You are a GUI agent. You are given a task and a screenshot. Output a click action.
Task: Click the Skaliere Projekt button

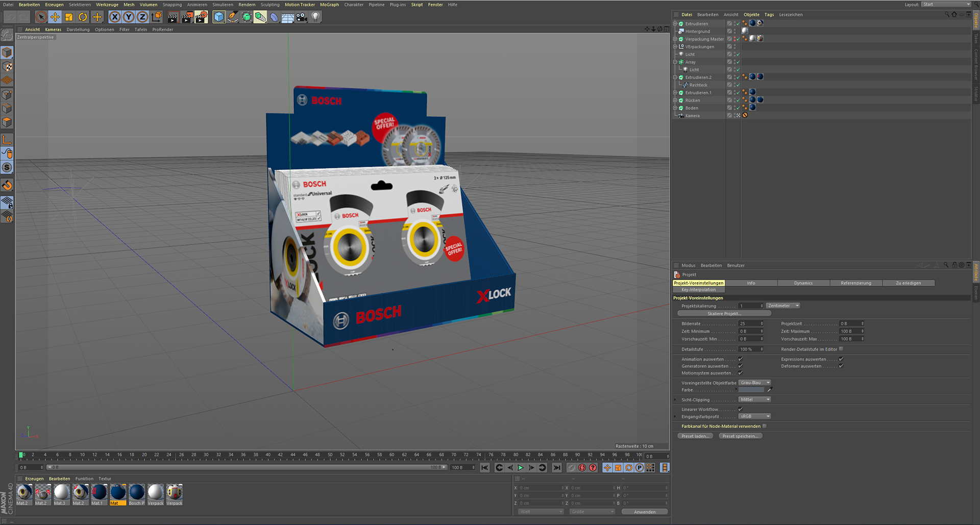pos(724,314)
